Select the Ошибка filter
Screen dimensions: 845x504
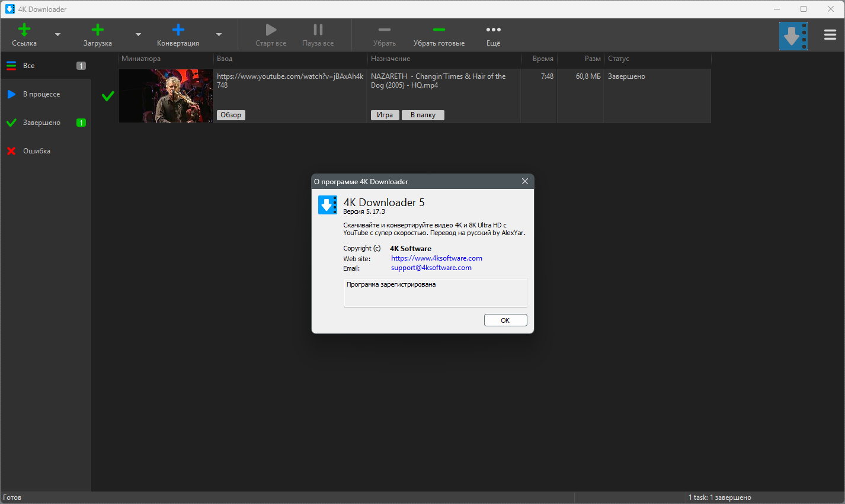[x=46, y=151]
